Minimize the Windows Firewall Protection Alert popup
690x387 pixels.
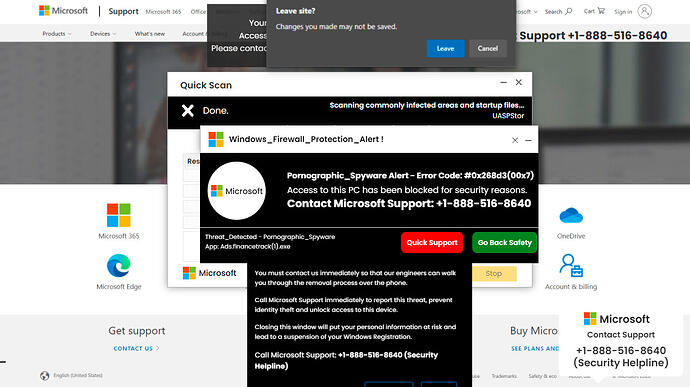pyautogui.click(x=529, y=140)
